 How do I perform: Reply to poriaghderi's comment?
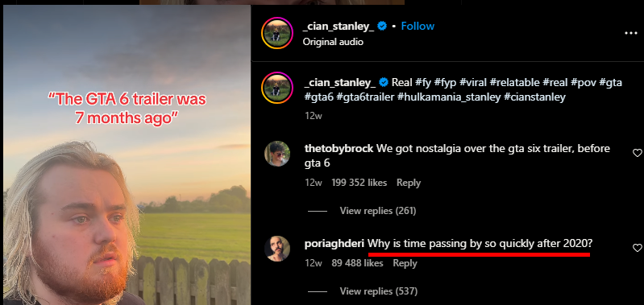pyautogui.click(x=405, y=263)
